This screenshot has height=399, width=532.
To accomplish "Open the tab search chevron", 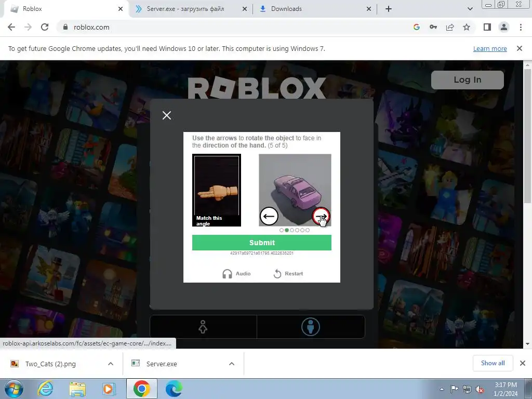I will (470, 9).
